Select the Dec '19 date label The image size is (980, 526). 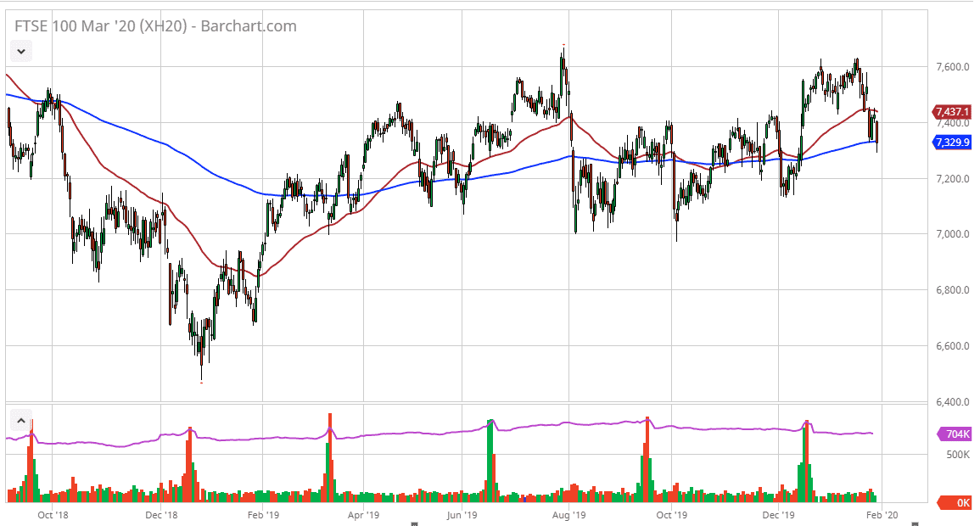[779, 515]
